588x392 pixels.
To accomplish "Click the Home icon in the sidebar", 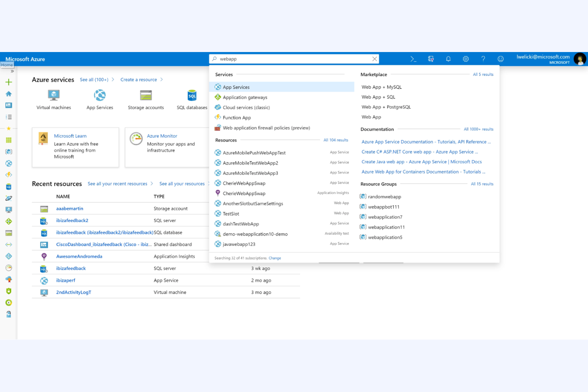I will tap(9, 94).
